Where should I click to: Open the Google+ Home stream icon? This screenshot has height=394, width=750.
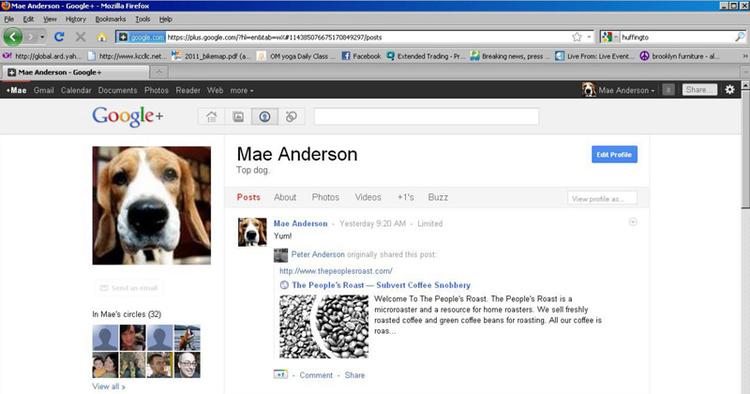point(211,117)
